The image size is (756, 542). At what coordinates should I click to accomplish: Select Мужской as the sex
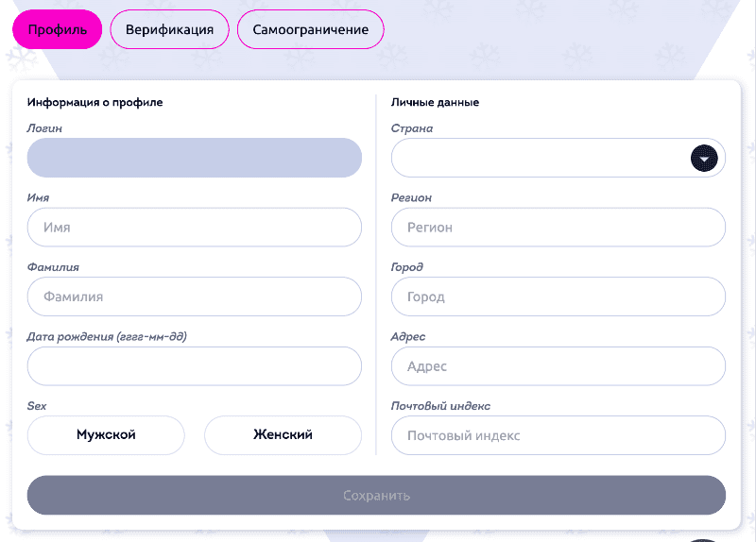106,435
